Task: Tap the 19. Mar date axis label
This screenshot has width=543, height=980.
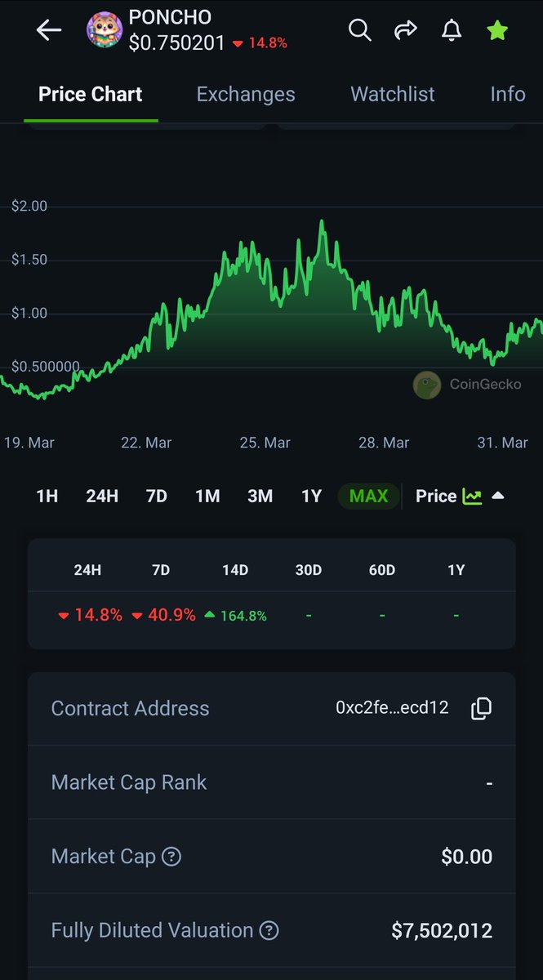Action: [x=29, y=443]
